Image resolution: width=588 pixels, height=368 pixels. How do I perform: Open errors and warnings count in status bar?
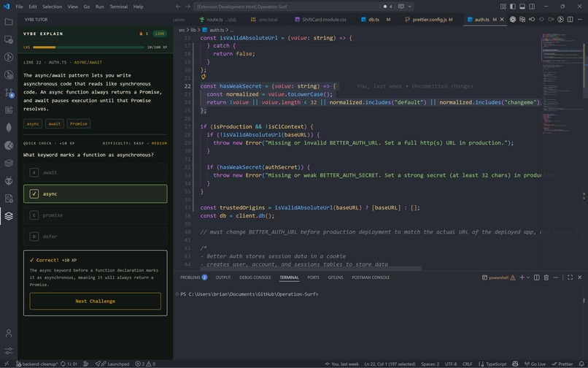click(x=145, y=364)
